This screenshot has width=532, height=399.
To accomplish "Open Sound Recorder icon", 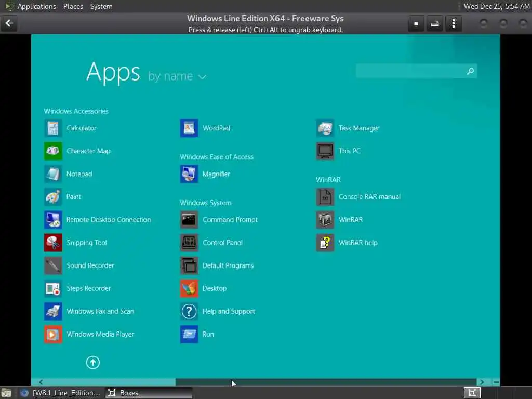I will click(53, 265).
